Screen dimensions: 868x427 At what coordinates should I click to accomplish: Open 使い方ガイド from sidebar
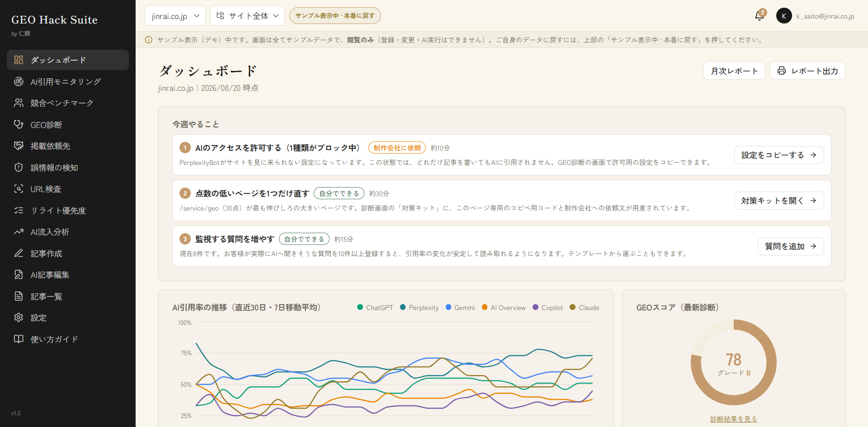click(x=68, y=339)
